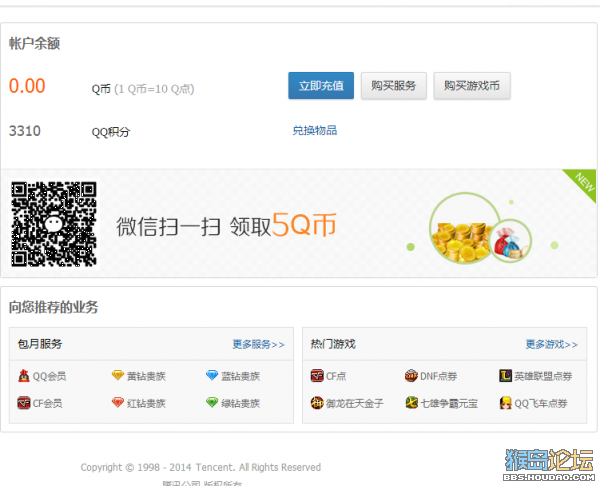Screen dimensions: 600x486
Task: Click the QQ飞车点券 game icon
Action: point(505,403)
